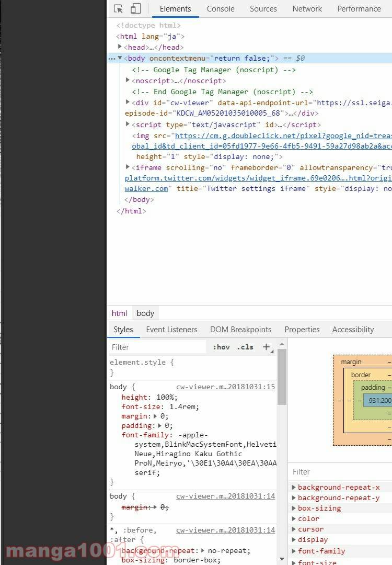Toggle the :hov element state button

(x=221, y=347)
